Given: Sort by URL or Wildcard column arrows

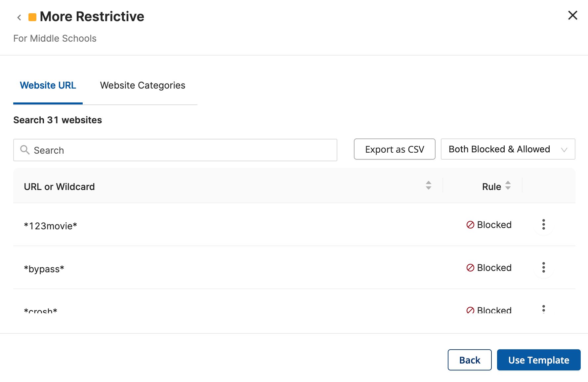Looking at the screenshot, I should (x=428, y=185).
